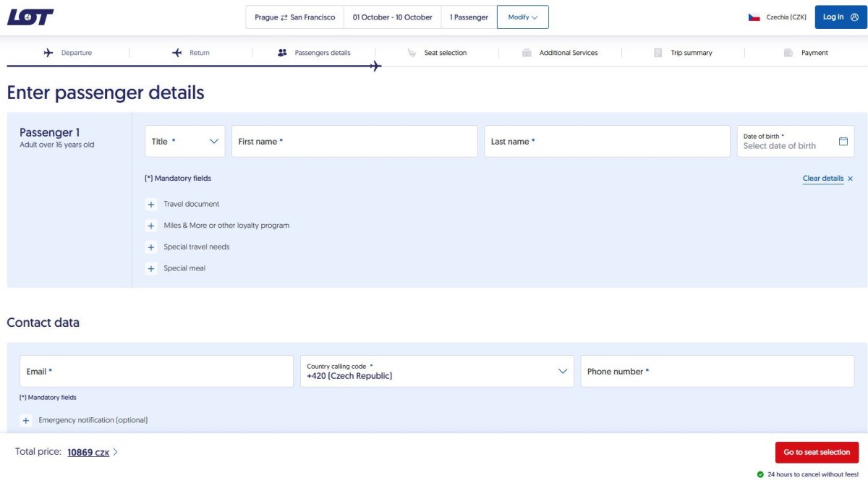This screenshot has width=868, height=483.
Task: Focus the Last name field
Action: 607,142
